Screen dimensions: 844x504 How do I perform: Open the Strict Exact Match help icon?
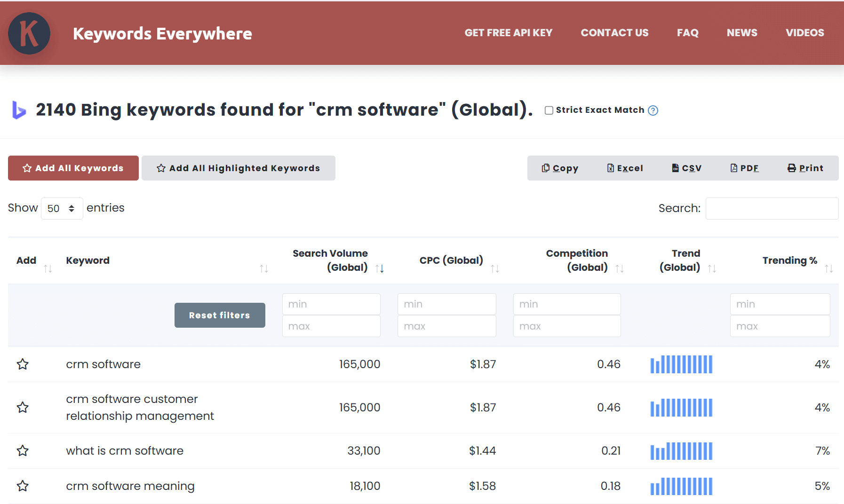[x=653, y=110]
